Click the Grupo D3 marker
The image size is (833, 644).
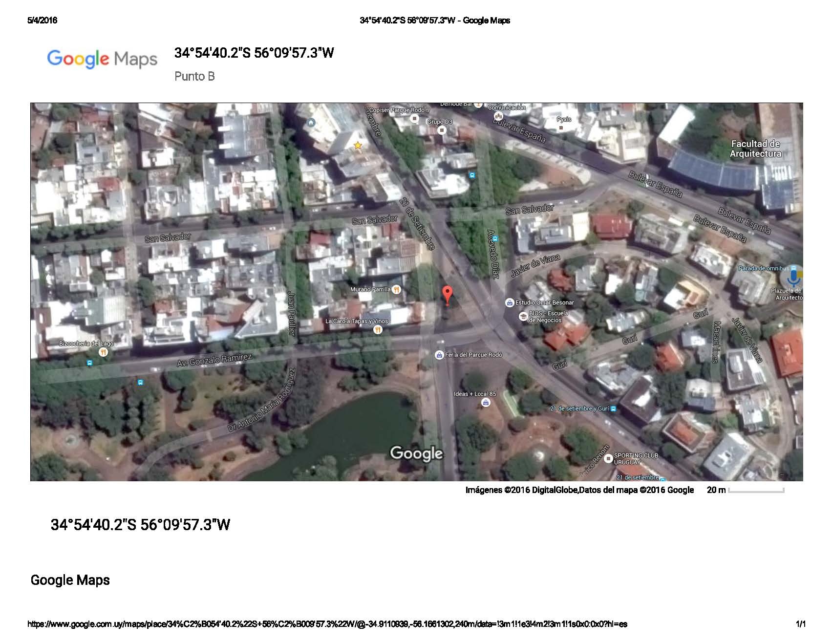(x=442, y=130)
